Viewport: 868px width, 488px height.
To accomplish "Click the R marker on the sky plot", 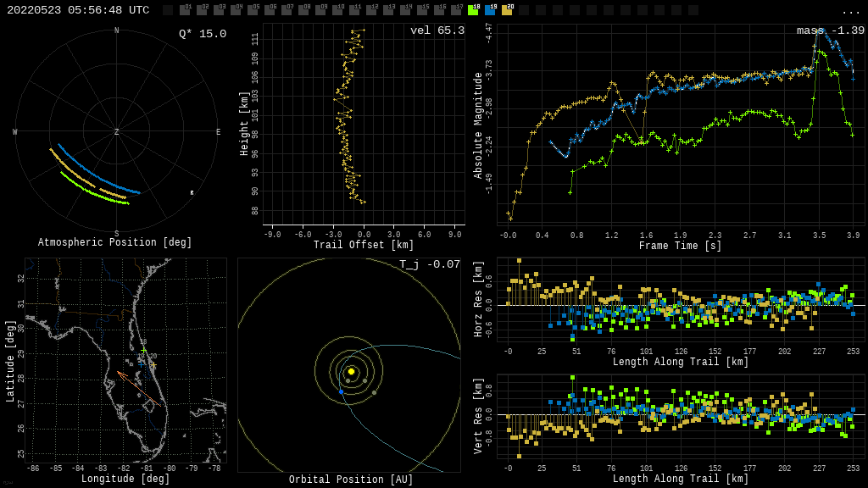I will pos(192,193).
